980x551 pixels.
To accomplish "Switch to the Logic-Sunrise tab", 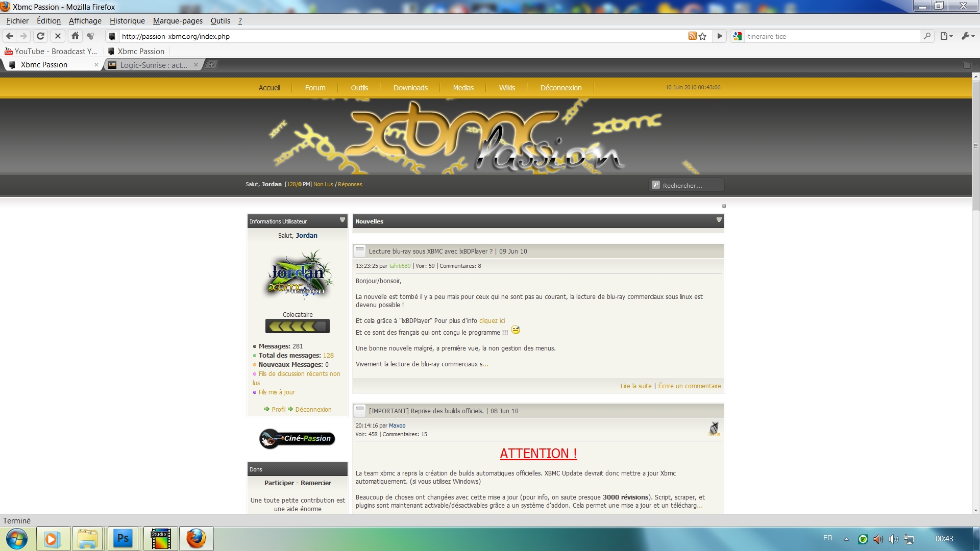I will point(153,65).
